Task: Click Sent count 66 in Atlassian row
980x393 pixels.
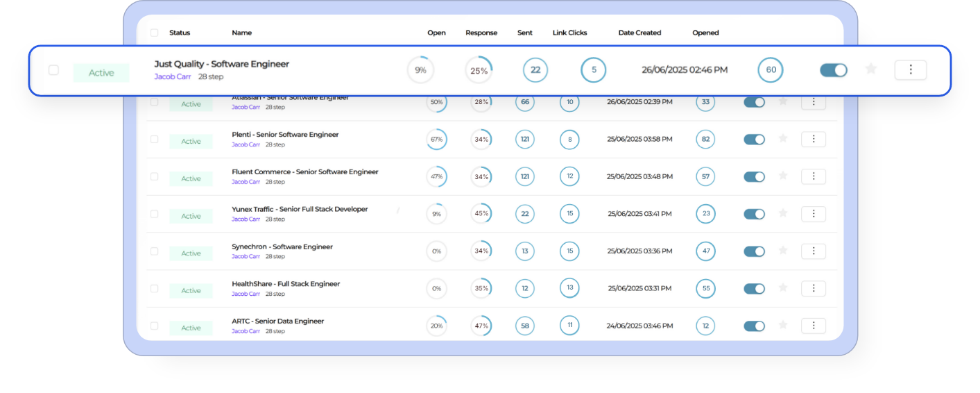Action: [525, 102]
